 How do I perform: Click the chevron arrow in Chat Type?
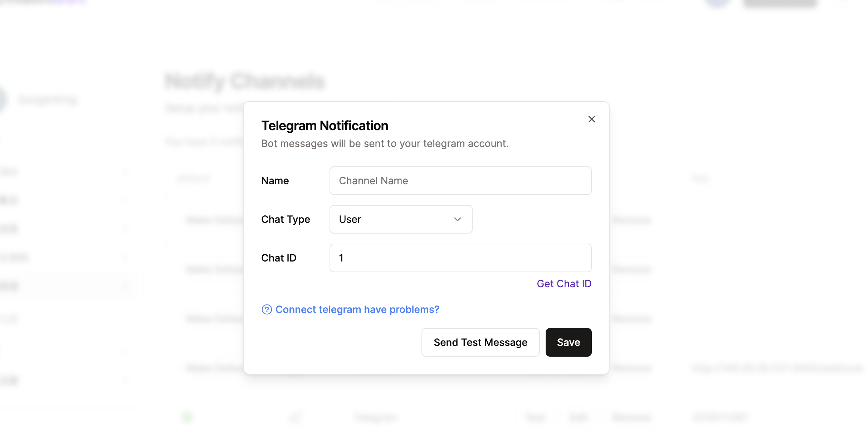457,219
